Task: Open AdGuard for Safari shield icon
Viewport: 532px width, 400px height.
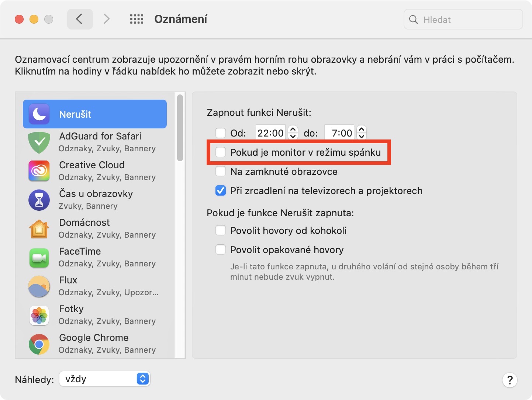Action: (39, 143)
